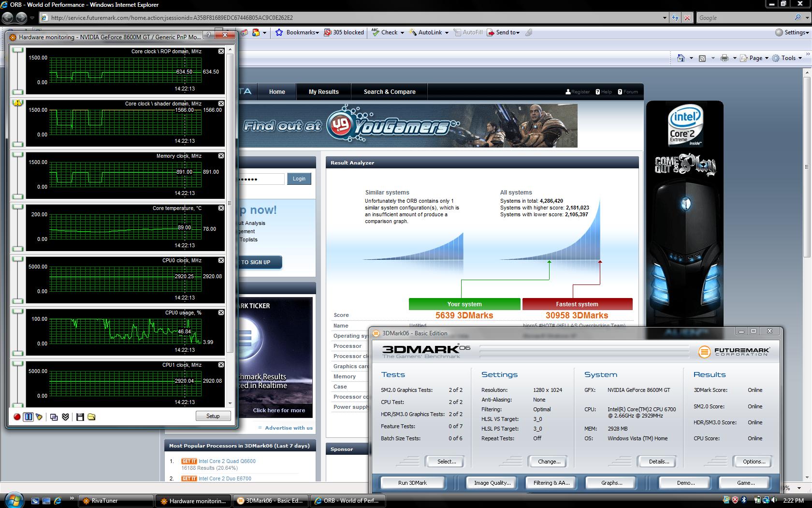Open the Check dropdown arrow
This screenshot has height=508, width=812.
[x=402, y=33]
